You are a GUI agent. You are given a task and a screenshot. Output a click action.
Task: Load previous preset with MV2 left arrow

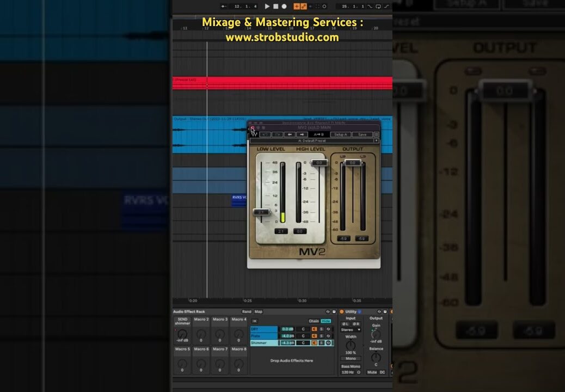(x=290, y=134)
